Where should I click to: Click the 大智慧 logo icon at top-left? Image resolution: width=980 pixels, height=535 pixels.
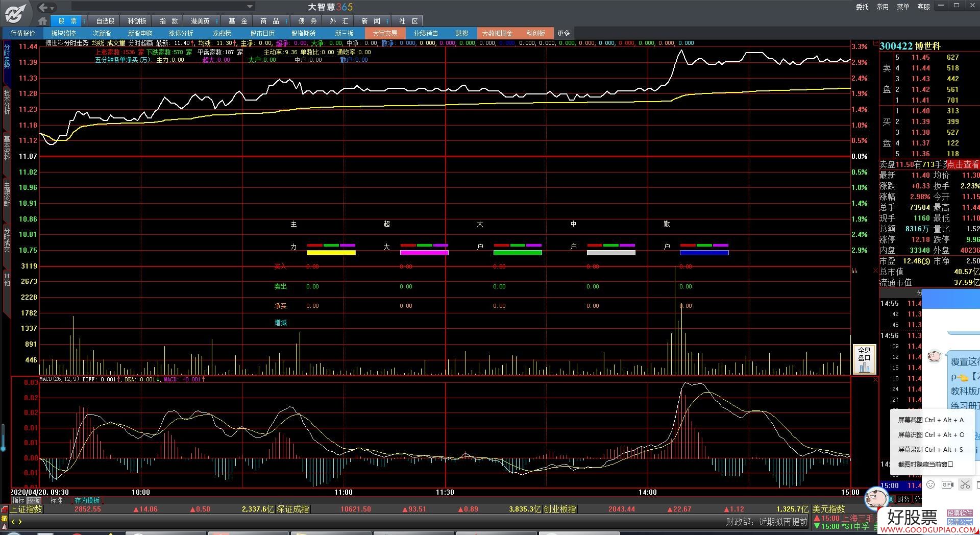[x=16, y=13]
